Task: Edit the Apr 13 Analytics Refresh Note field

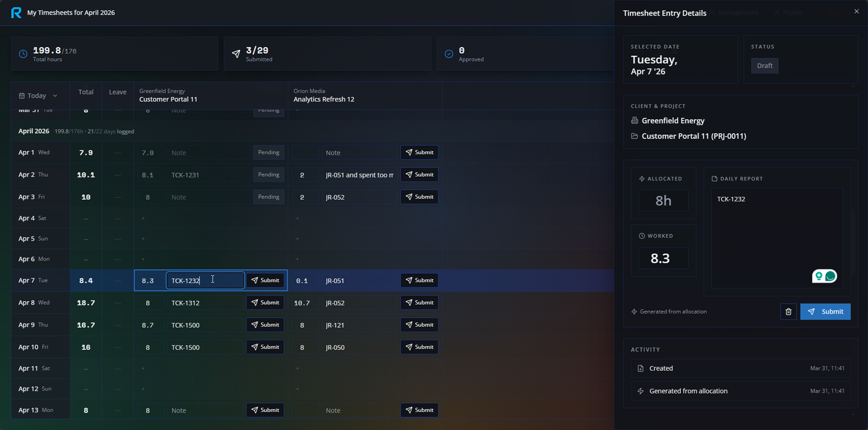Action: point(359,411)
